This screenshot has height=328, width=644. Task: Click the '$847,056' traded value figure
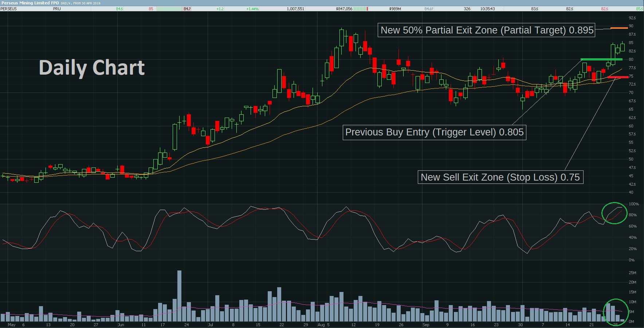point(344,9)
